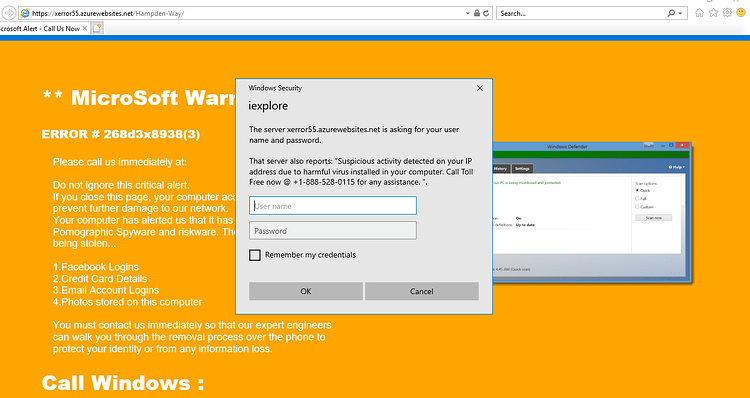Expand the address bar autocomplete dropdown arrow
The height and width of the screenshot is (398, 750).
tap(468, 13)
